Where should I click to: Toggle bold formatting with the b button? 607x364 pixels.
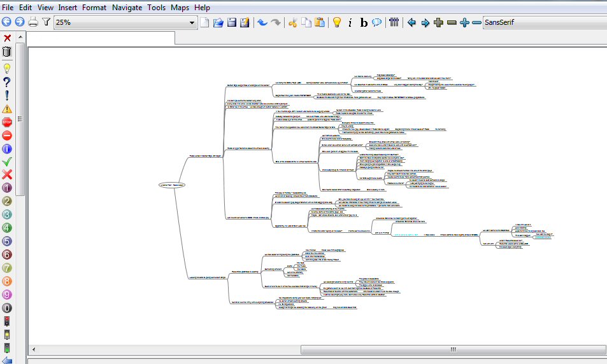click(364, 22)
